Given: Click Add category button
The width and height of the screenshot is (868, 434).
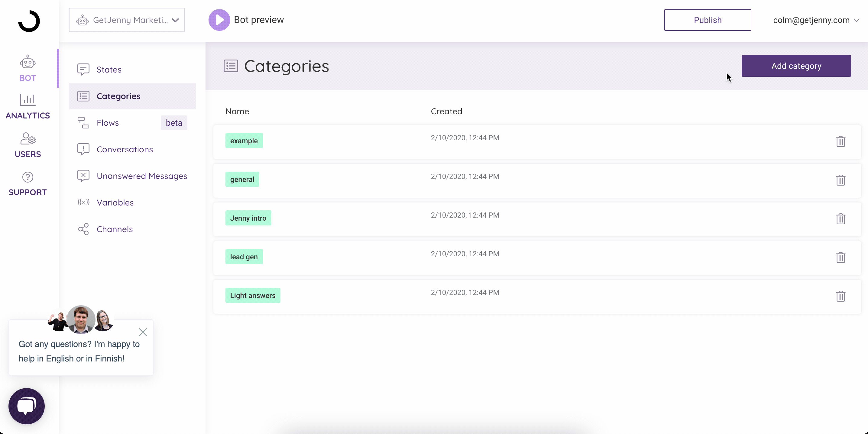Looking at the screenshot, I should pos(796,66).
